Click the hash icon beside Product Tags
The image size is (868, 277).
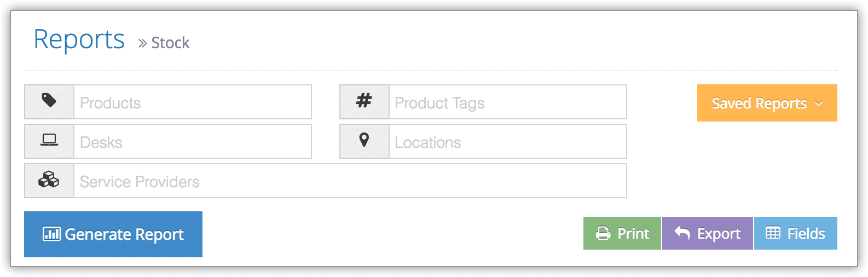[x=364, y=100]
